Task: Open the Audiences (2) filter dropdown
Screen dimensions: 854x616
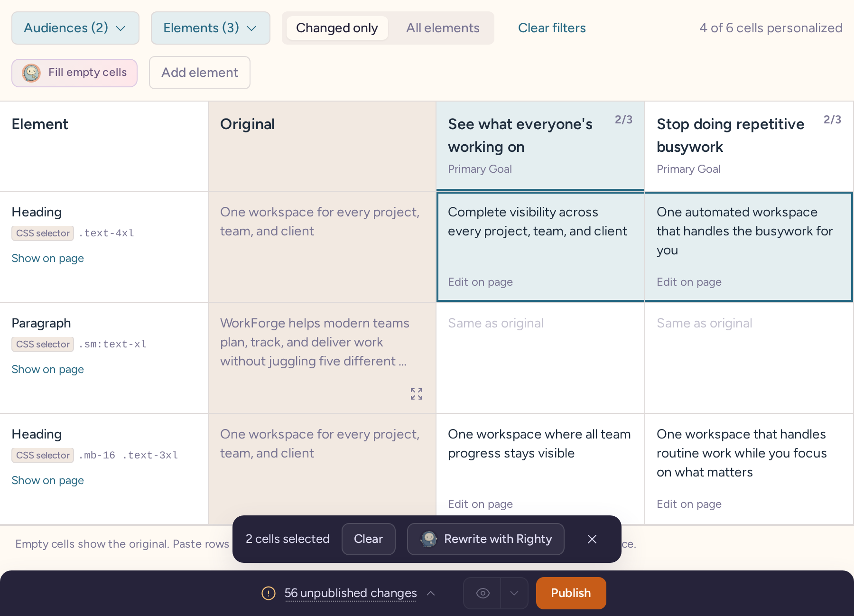Action: [x=75, y=28]
